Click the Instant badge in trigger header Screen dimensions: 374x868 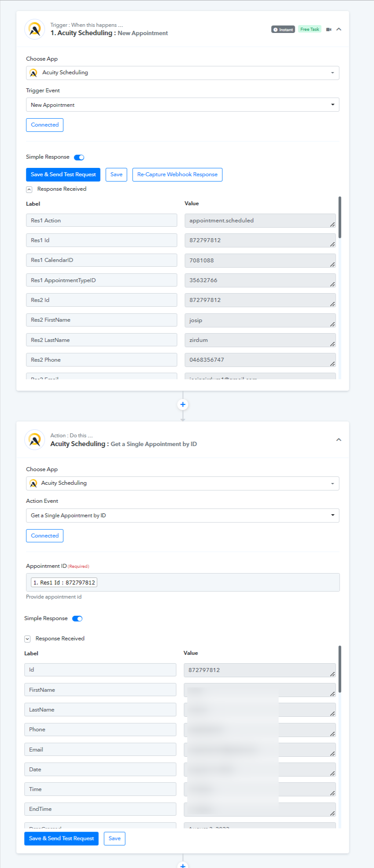283,29
